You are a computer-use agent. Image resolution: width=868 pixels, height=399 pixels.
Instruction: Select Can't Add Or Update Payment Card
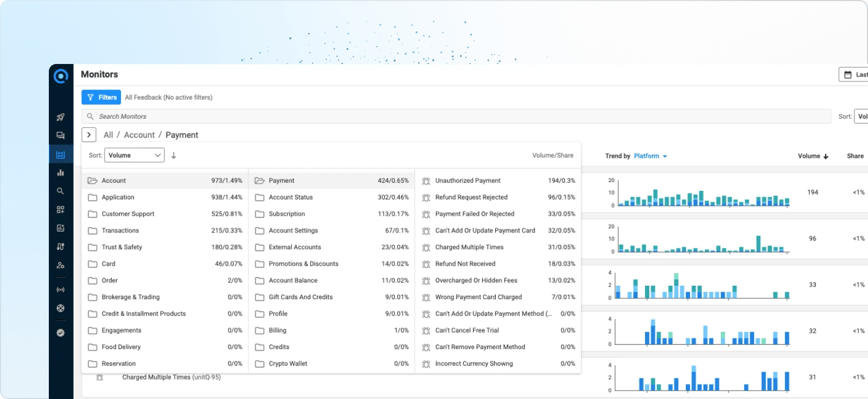pos(498,230)
